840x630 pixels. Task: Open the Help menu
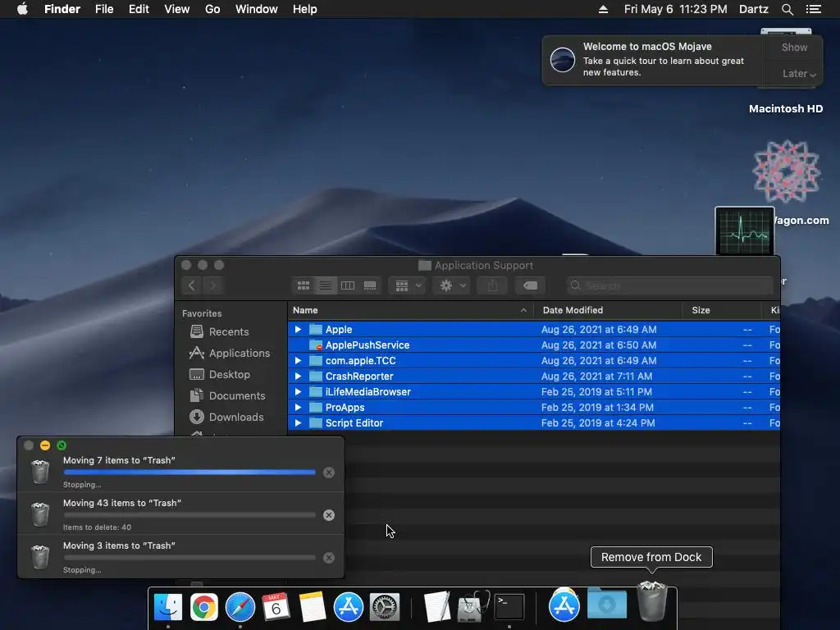[305, 9]
